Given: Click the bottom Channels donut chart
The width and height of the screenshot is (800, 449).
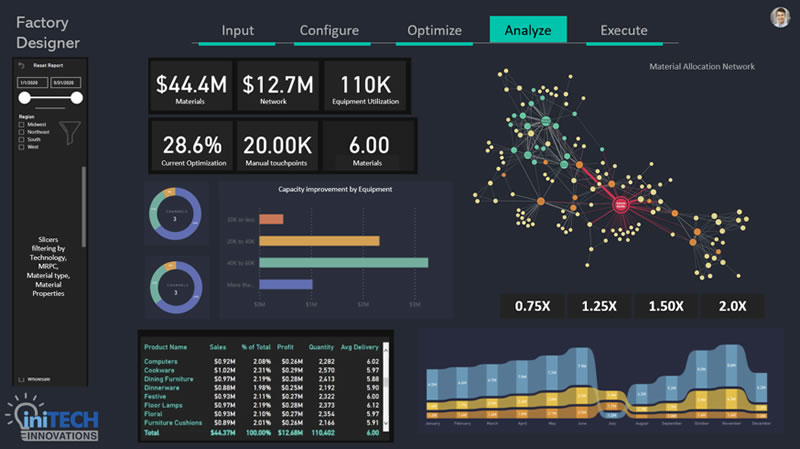Looking at the screenshot, I should 174,287.
